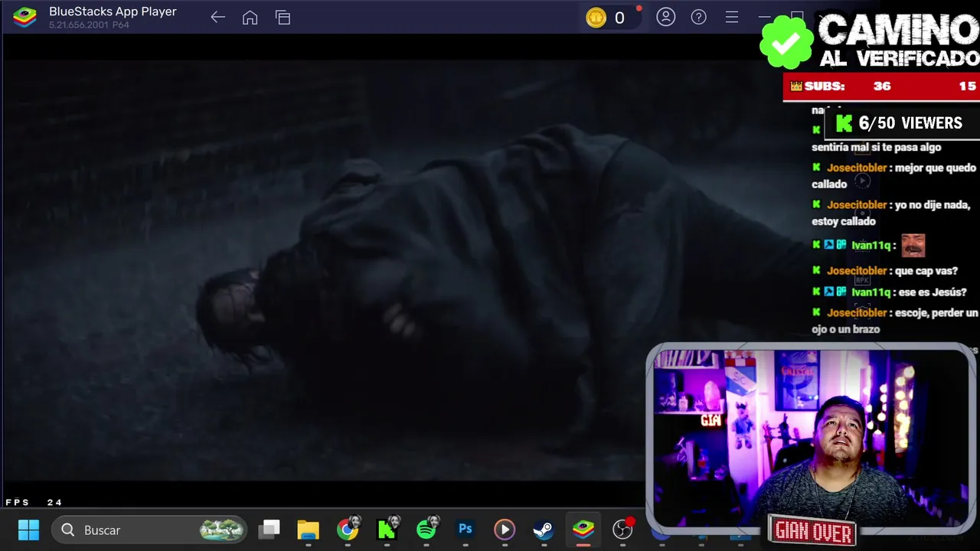Open File Explorer from taskbar
The image size is (980, 551).
click(308, 530)
